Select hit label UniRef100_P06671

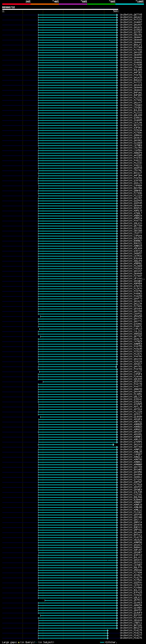[x=131, y=326]
